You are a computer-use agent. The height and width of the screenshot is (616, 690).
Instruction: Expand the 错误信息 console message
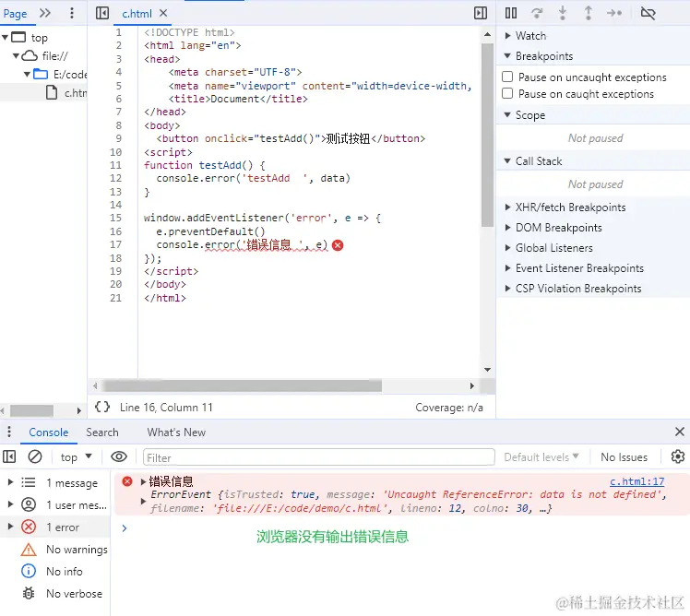143,481
